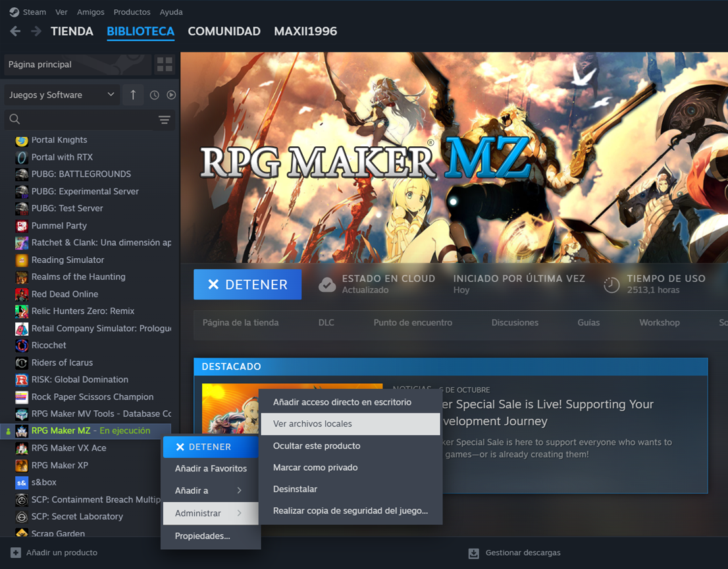Select Añadir acceso directo en escritorio
728x569 pixels.
coord(351,402)
